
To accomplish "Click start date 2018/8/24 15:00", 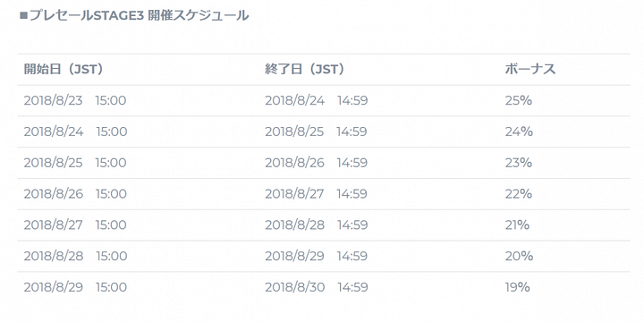I will pos(75,131).
